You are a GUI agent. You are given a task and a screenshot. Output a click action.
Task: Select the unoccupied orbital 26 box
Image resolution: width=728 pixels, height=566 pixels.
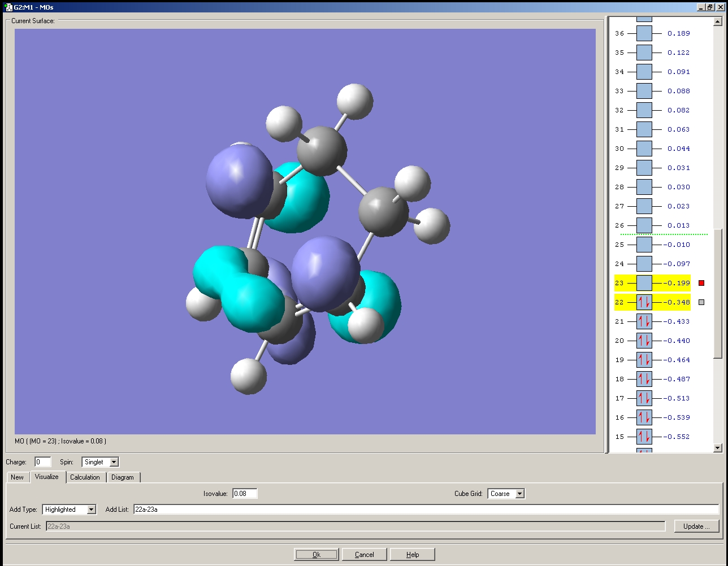644,225
